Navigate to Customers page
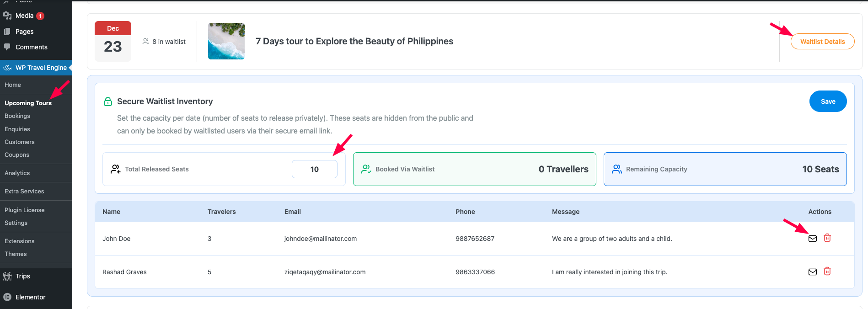This screenshot has width=868, height=309. 20,142
